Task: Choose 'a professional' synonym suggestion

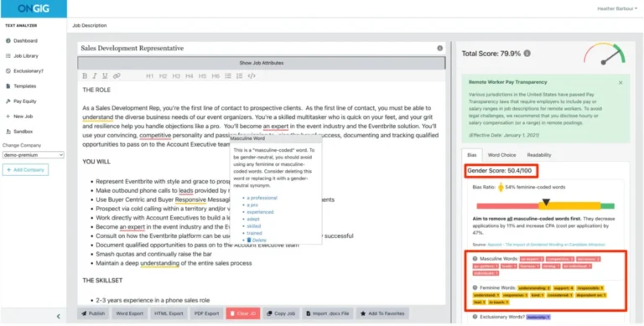Action: [x=262, y=198]
